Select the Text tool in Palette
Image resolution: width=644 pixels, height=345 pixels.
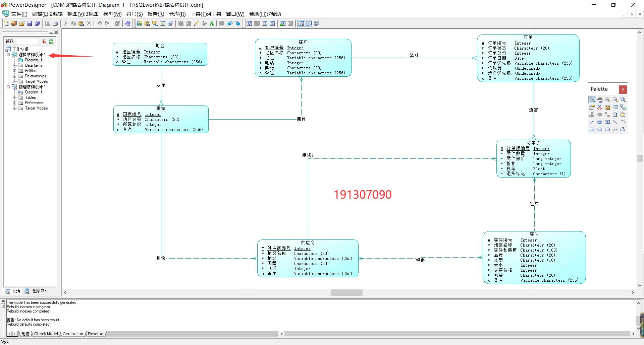(607, 122)
